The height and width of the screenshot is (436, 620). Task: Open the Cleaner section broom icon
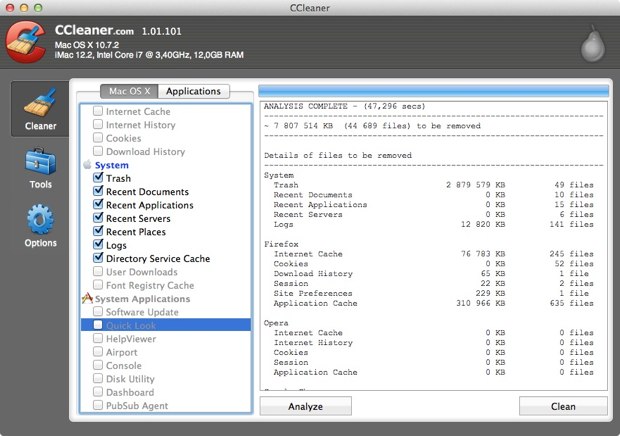point(40,104)
